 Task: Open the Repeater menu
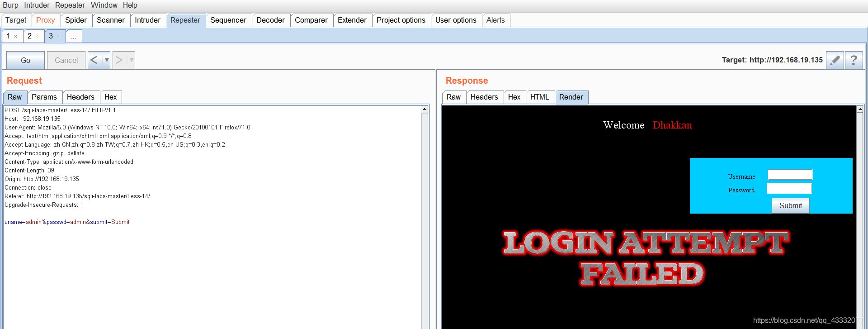70,5
